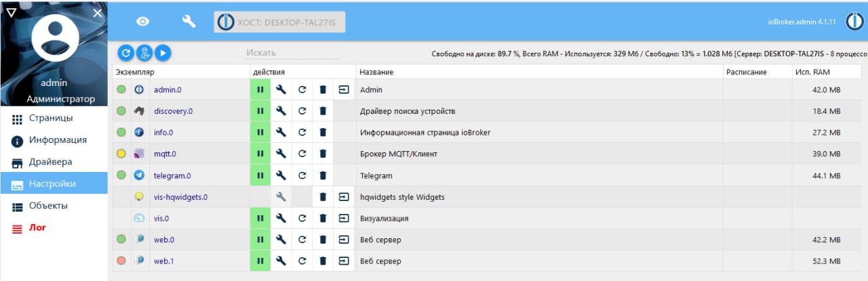Open vis-hqwidgets.0 web interface link
This screenshot has width=868, height=281.
click(344, 197)
